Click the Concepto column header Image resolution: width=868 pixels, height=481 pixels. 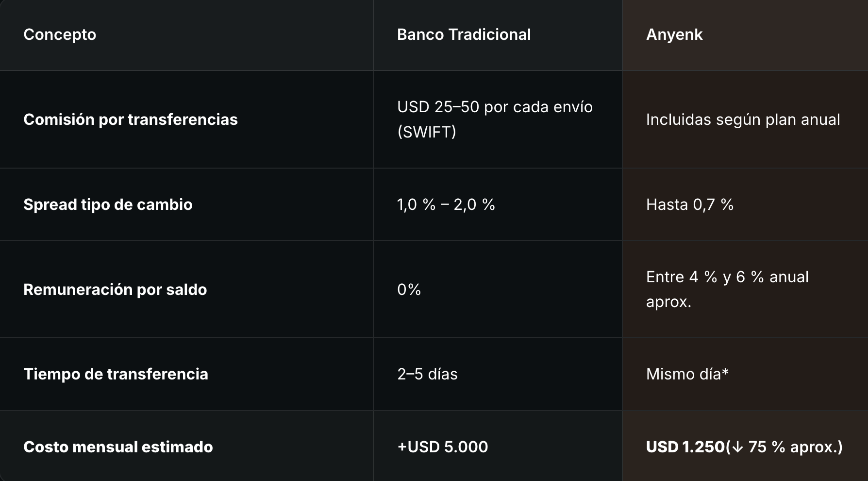(x=60, y=34)
